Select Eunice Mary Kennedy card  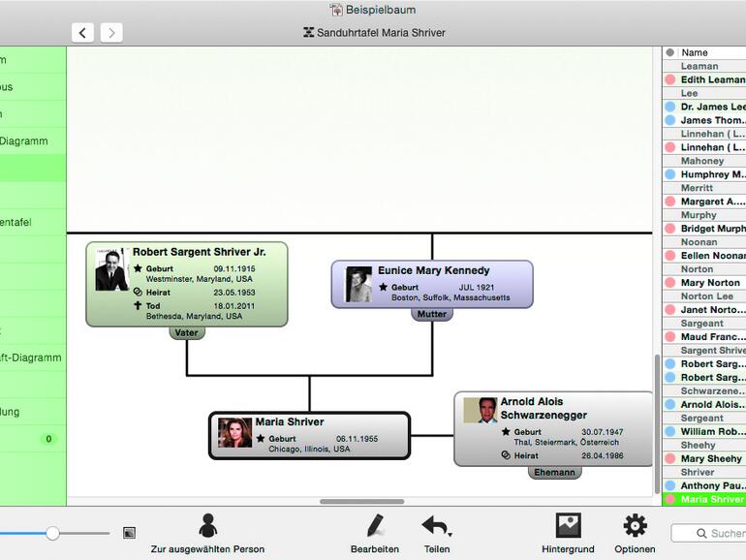tap(432, 284)
